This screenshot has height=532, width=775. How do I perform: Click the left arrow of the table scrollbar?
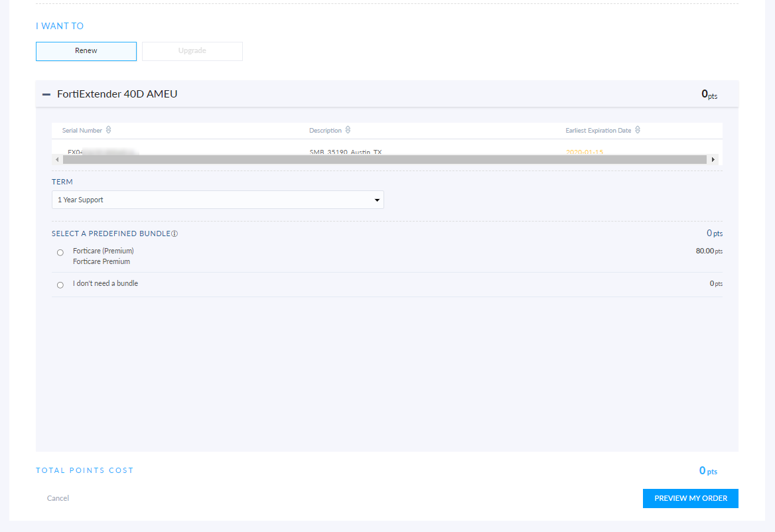tap(56, 159)
